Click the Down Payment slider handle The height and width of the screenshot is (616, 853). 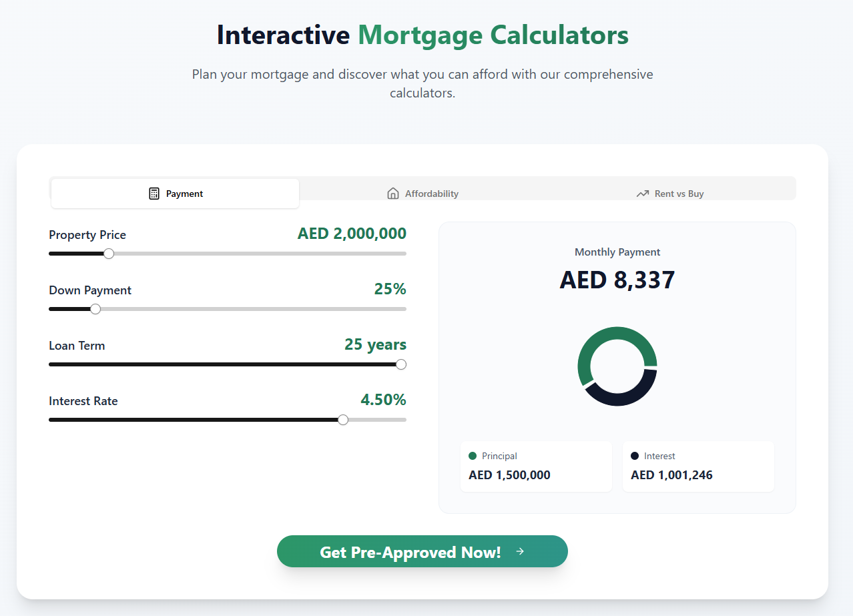click(x=95, y=309)
